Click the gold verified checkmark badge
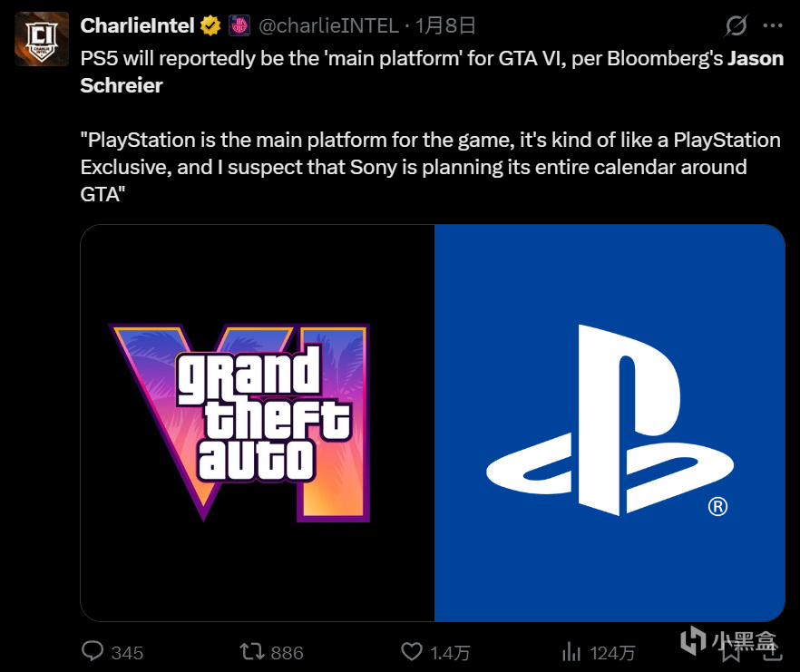This screenshot has width=800, height=672. (210, 26)
